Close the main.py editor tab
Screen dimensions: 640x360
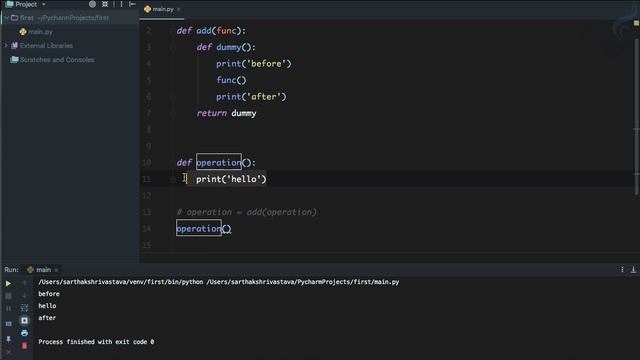(179, 9)
